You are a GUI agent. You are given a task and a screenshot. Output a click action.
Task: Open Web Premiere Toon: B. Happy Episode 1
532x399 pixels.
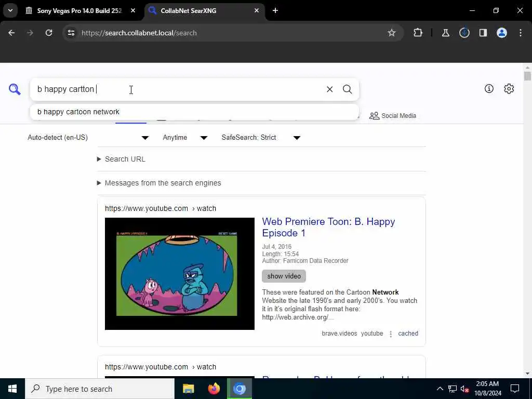328,228
